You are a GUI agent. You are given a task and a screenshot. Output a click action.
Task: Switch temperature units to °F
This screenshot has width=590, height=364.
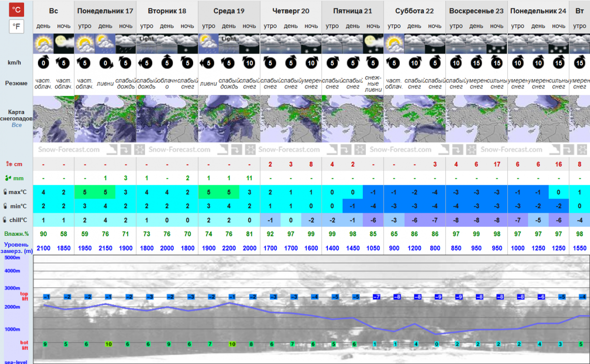coord(16,27)
